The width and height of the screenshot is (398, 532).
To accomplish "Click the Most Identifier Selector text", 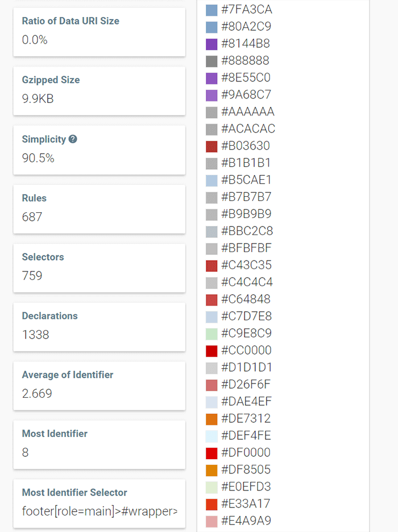I will point(99,511).
